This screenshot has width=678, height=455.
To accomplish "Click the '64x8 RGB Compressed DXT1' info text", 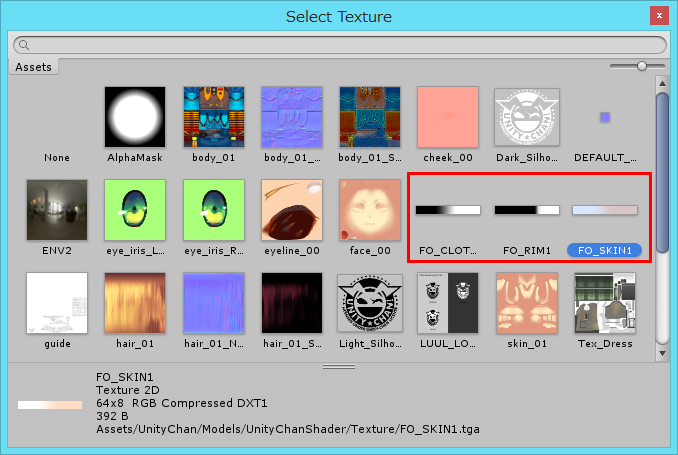I will 182,403.
